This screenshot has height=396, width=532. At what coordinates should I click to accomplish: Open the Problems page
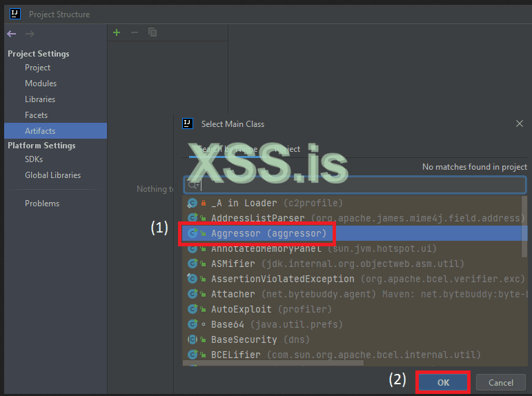click(42, 204)
